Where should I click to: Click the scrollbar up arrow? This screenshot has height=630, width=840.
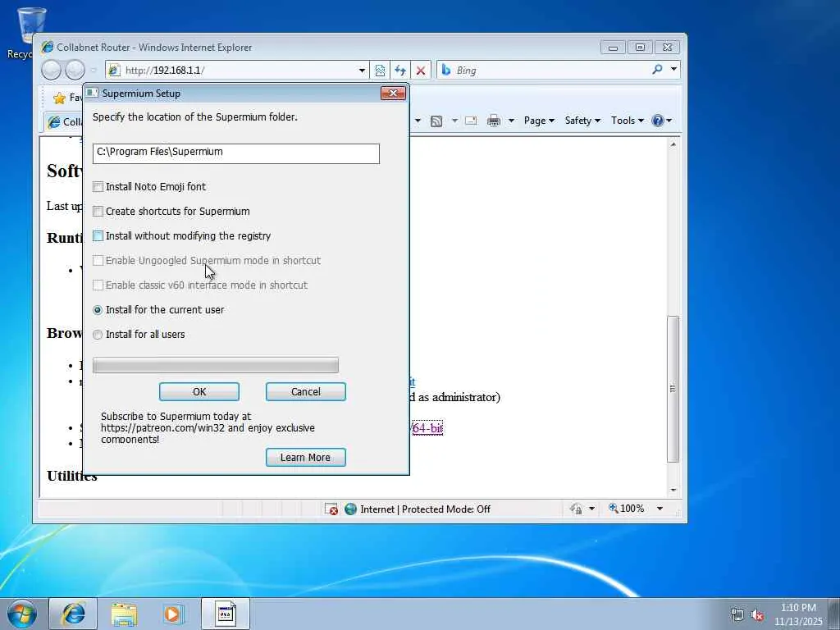[x=673, y=144]
